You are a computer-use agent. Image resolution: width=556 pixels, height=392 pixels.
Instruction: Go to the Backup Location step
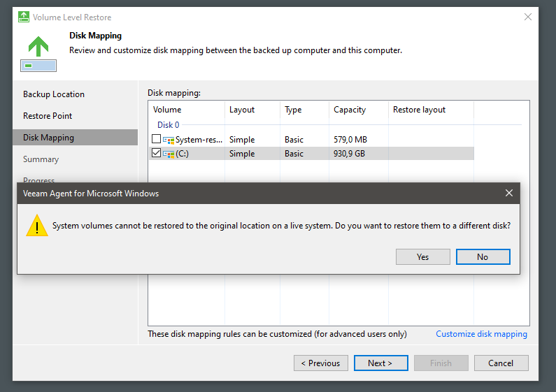[54, 94]
